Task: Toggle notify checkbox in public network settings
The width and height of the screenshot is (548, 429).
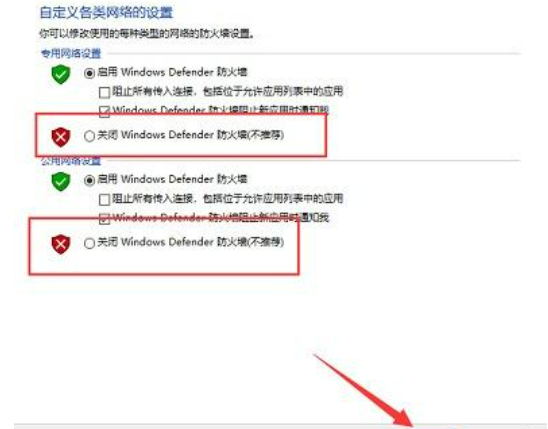Action: click(x=104, y=218)
